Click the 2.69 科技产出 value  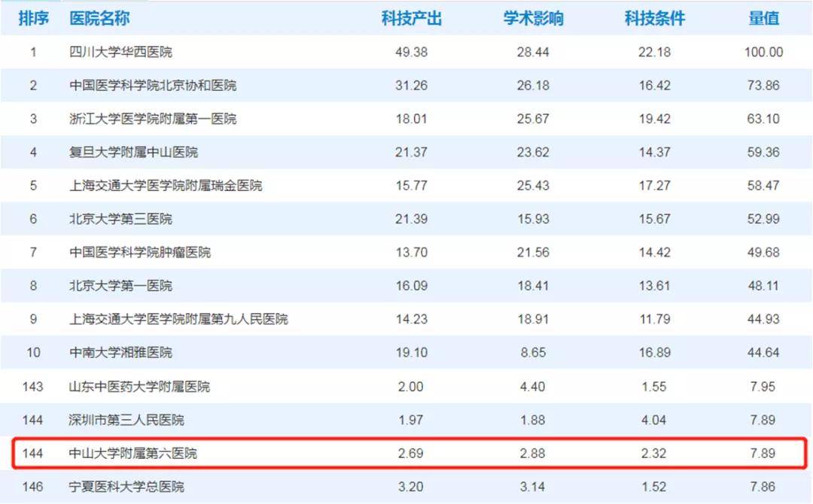click(411, 454)
